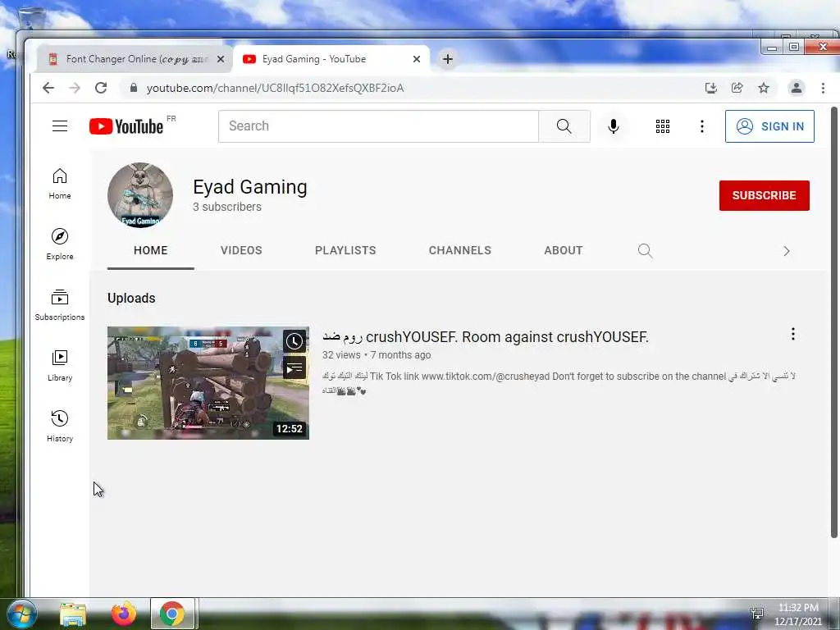Open Library in the sidebar
Screen dimensions: 840x630
coord(59,365)
